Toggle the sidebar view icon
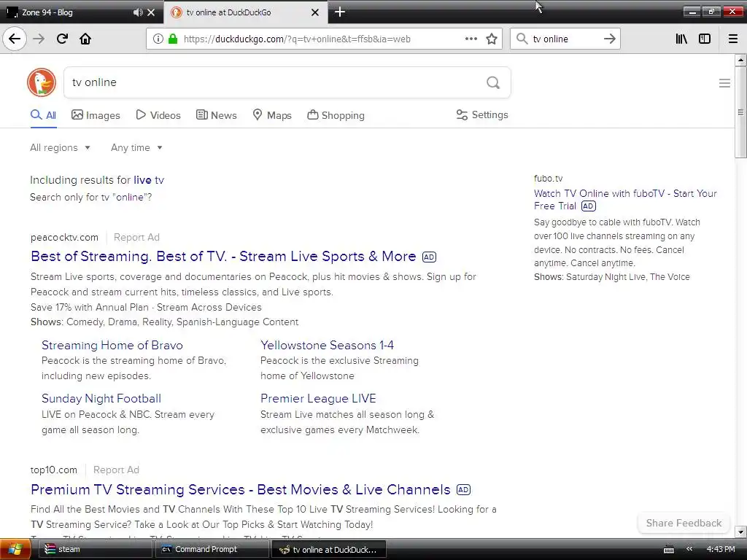The height and width of the screenshot is (560, 747). point(705,39)
